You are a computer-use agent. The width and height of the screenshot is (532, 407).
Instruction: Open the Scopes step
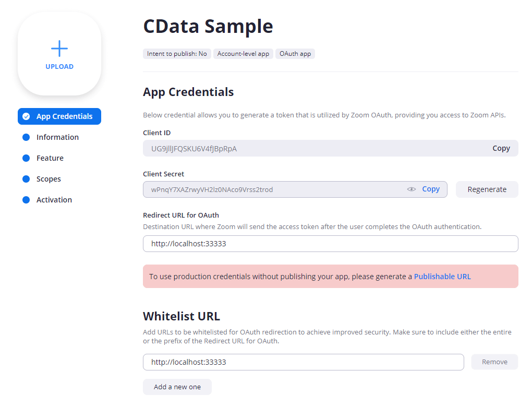(49, 179)
